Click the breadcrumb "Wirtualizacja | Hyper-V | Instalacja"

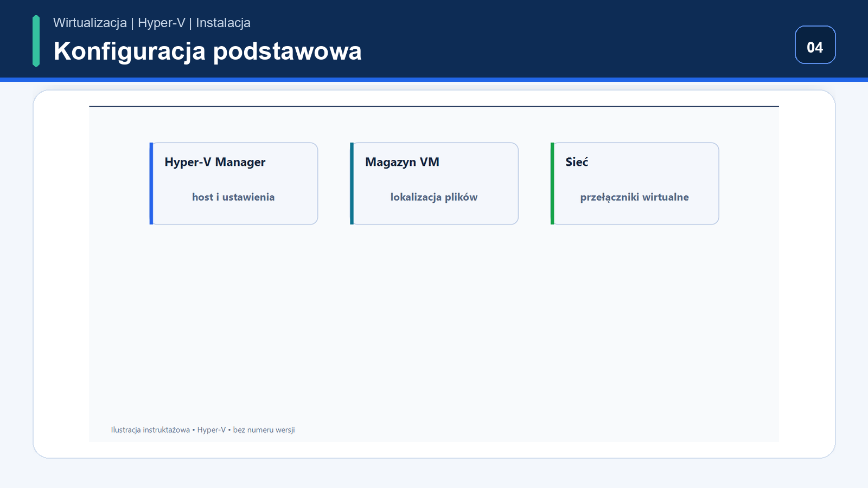tap(152, 23)
